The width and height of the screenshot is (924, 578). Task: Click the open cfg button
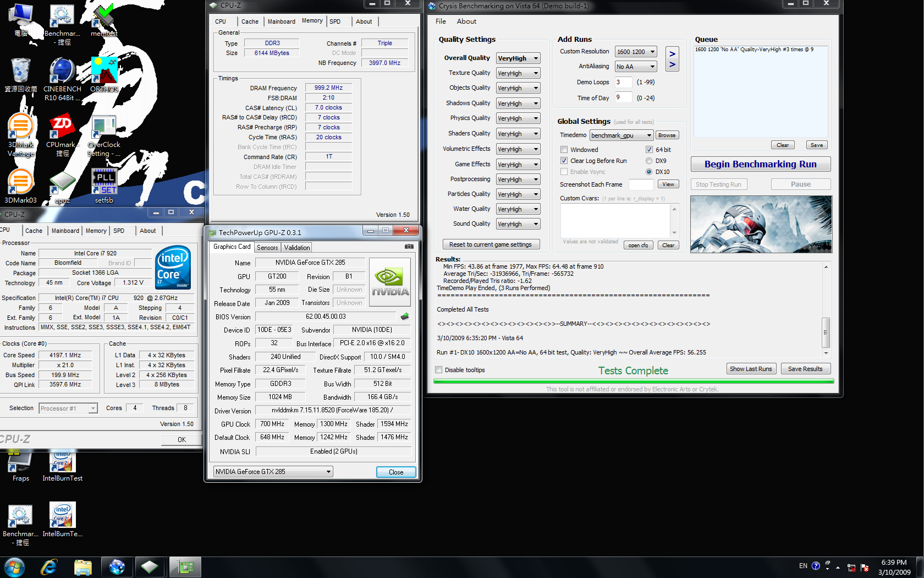pyautogui.click(x=638, y=245)
